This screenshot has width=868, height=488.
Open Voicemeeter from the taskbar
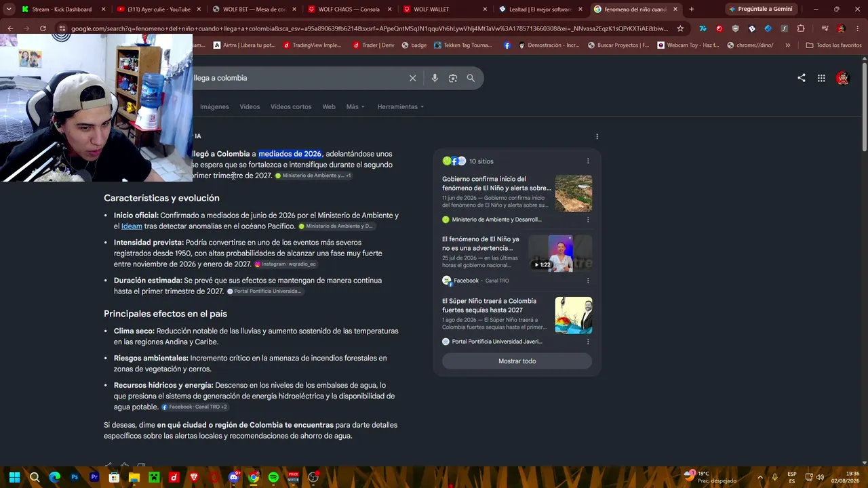pyautogui.click(x=294, y=477)
